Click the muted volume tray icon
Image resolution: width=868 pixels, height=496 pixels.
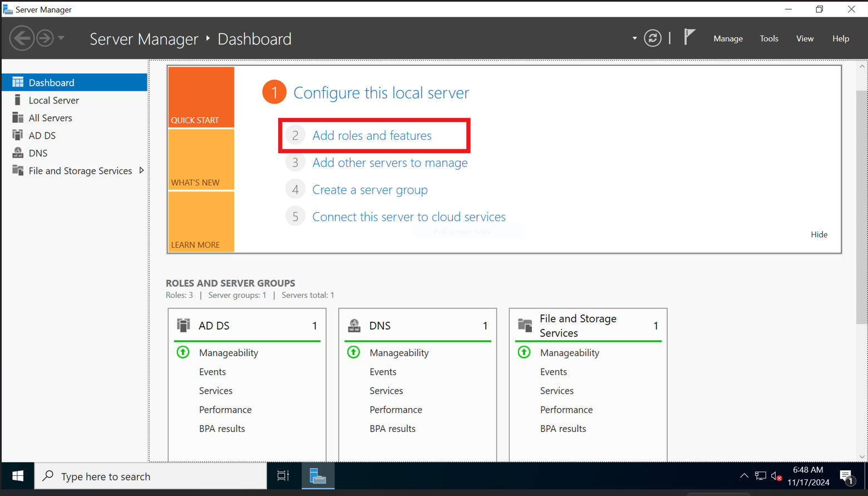pyautogui.click(x=777, y=476)
